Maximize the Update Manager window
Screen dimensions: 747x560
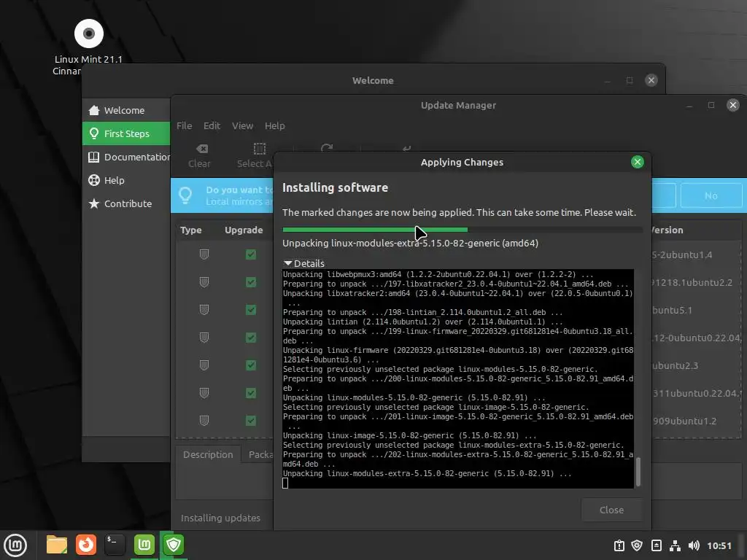point(711,105)
